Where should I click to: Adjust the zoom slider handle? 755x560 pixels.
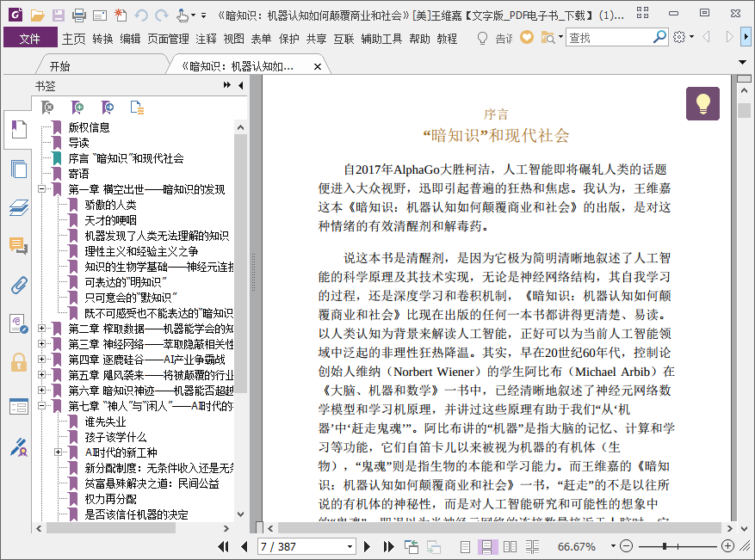coord(664,546)
